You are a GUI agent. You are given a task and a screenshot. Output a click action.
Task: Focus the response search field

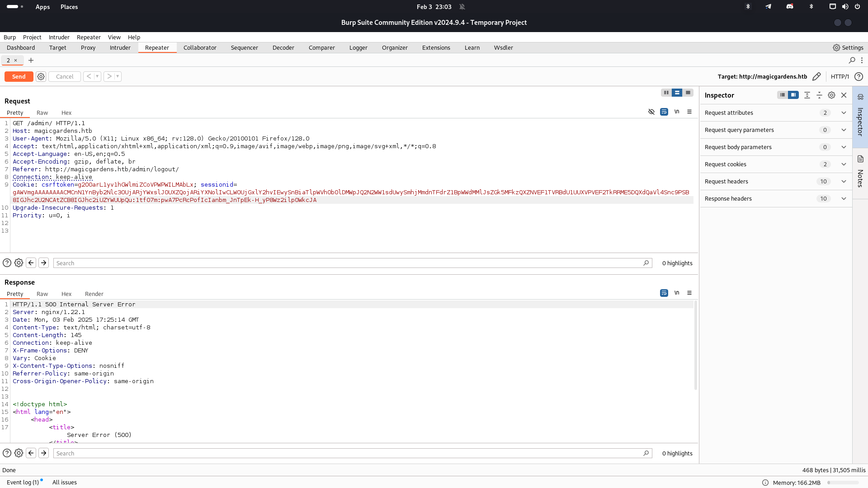click(x=353, y=453)
